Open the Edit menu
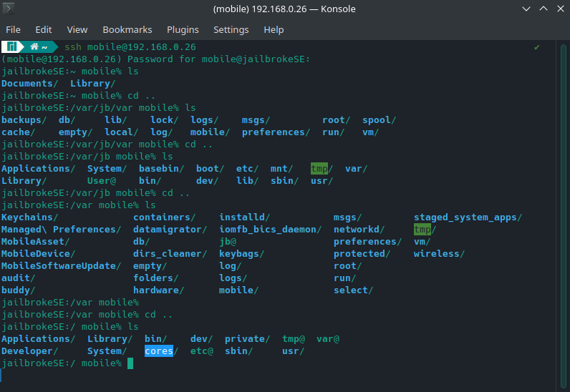The width and height of the screenshot is (570, 392). tap(44, 29)
